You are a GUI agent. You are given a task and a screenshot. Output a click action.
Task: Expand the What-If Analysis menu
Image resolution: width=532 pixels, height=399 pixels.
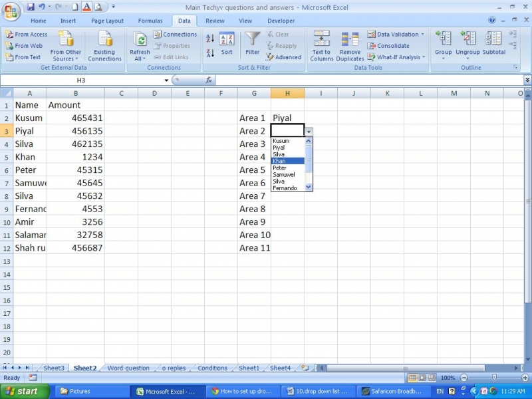tap(398, 57)
